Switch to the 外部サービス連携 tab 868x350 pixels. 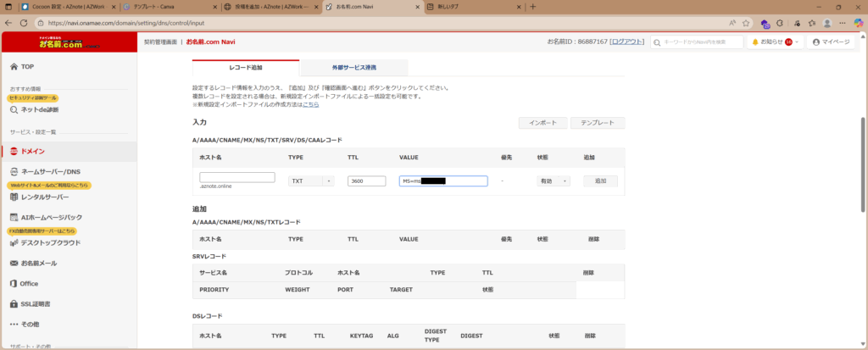coord(353,68)
